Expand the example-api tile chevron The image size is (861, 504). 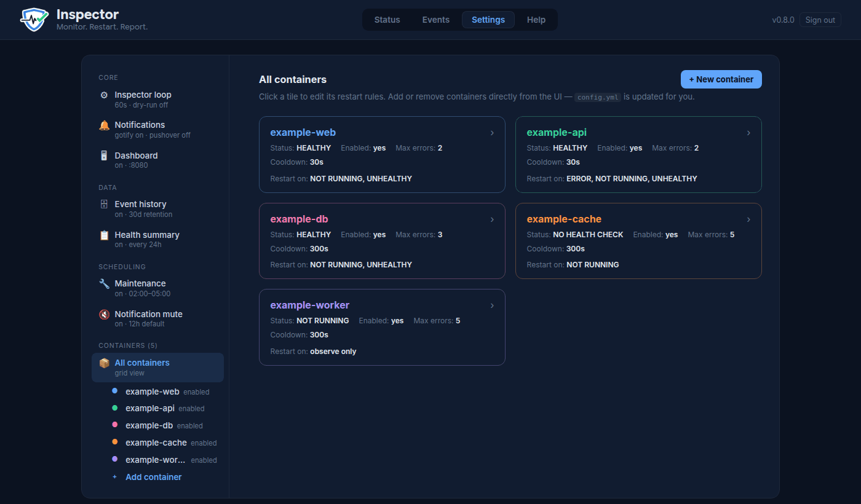tap(748, 133)
